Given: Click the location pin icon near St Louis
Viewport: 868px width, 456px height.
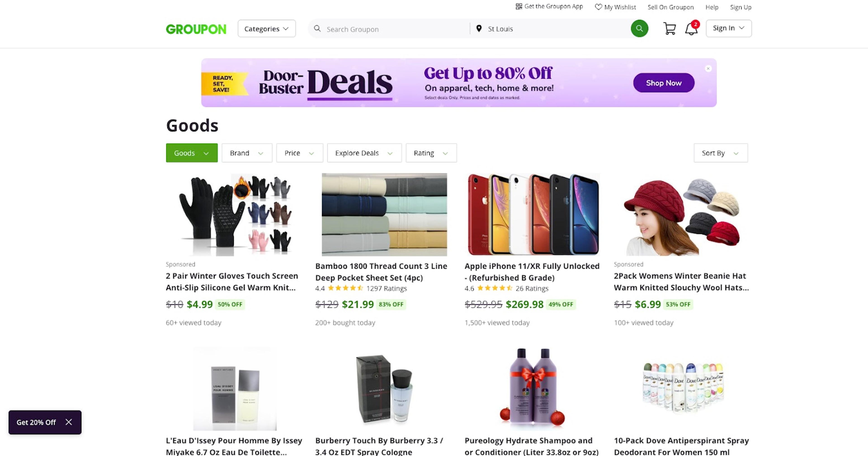Looking at the screenshot, I should [x=479, y=29].
